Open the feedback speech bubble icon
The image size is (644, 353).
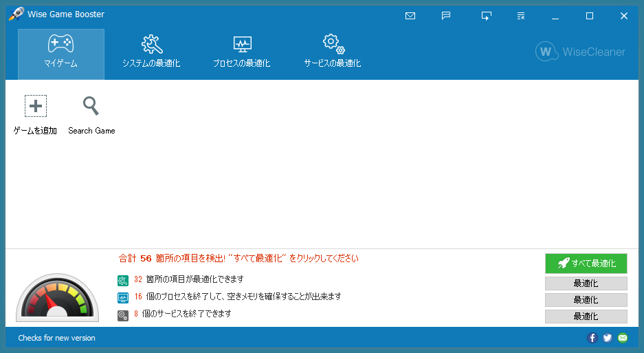[x=446, y=16]
